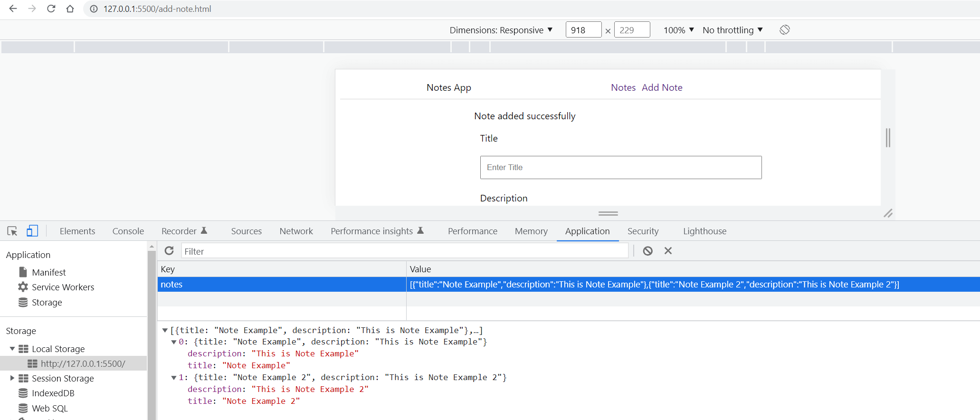Click the address bar URL 127.0.0.1:5500/add-note.html

157,9
